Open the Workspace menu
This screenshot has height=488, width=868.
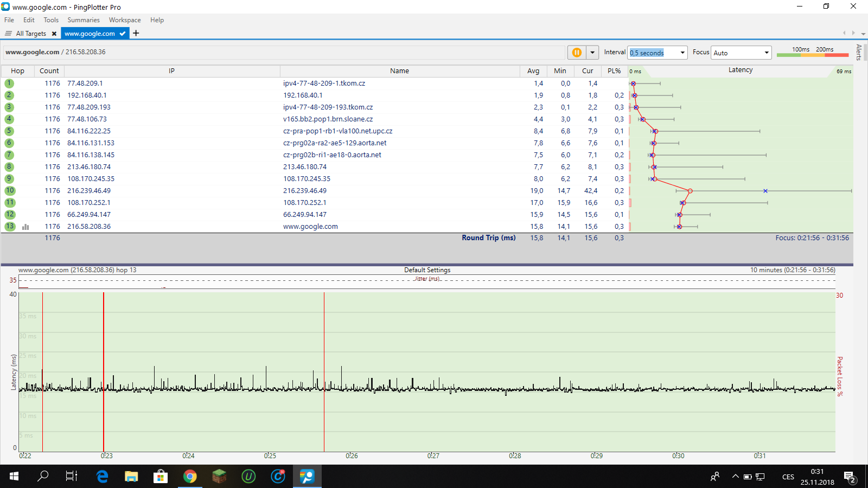pos(125,20)
